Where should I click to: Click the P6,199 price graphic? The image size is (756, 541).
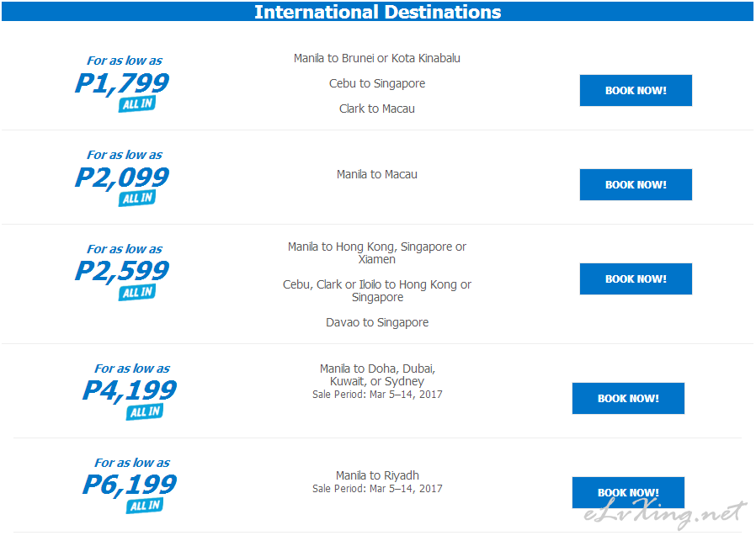129,484
